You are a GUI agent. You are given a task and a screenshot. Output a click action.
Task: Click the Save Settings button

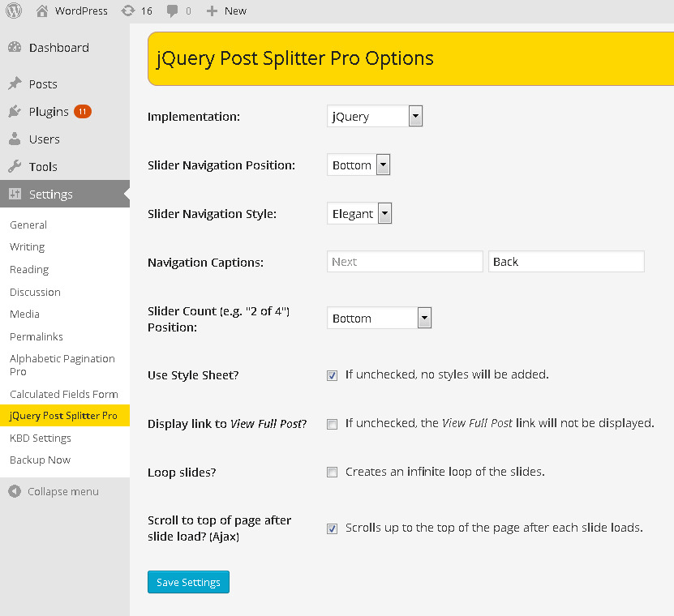pyautogui.click(x=188, y=582)
